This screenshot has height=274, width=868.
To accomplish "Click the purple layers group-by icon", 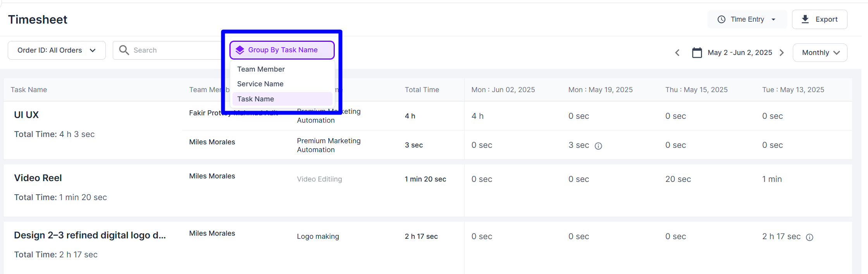I will 240,50.
